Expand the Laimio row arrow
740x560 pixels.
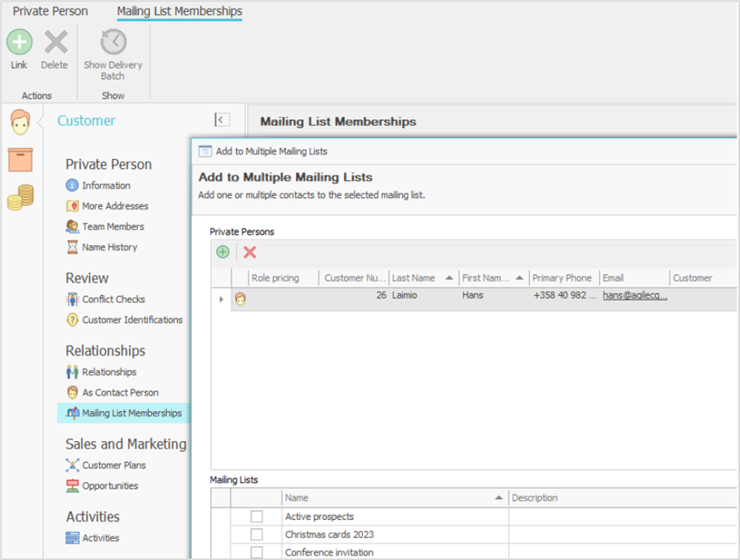point(221,299)
